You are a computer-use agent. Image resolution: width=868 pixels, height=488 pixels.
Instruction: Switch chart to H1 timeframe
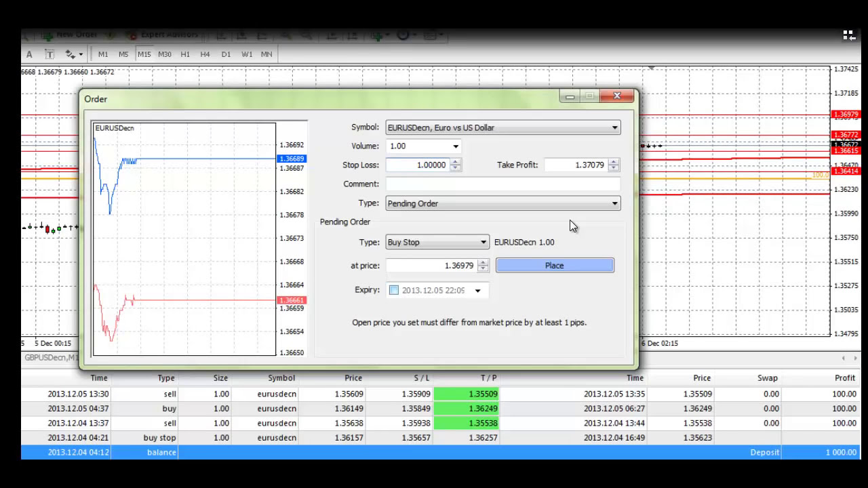[185, 54]
